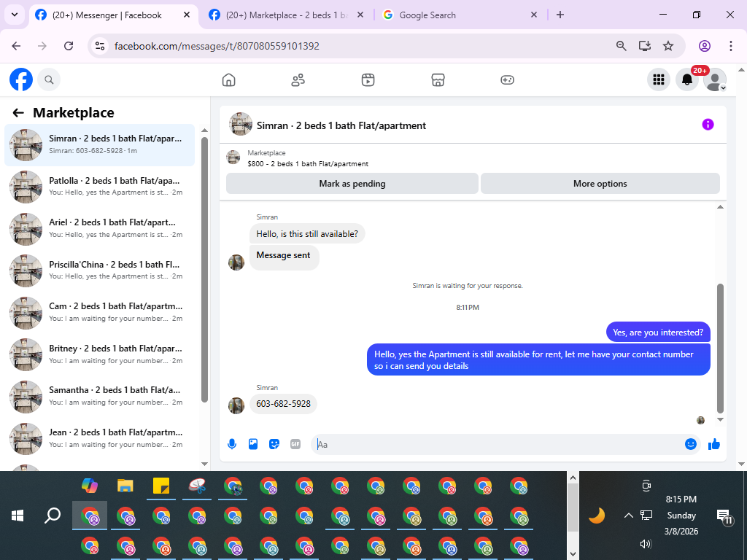Image resolution: width=747 pixels, height=560 pixels.
Task: Open the taskbar search magnifier
Action: [x=53, y=516]
